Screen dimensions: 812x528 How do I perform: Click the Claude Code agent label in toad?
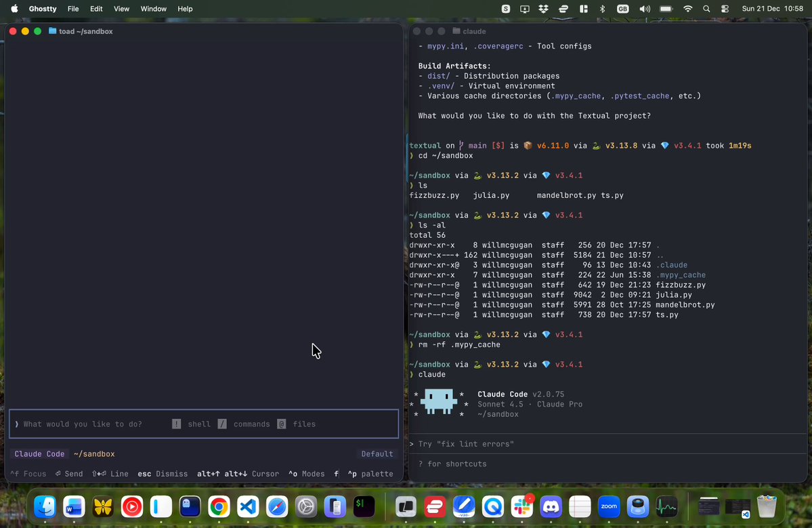tap(39, 454)
